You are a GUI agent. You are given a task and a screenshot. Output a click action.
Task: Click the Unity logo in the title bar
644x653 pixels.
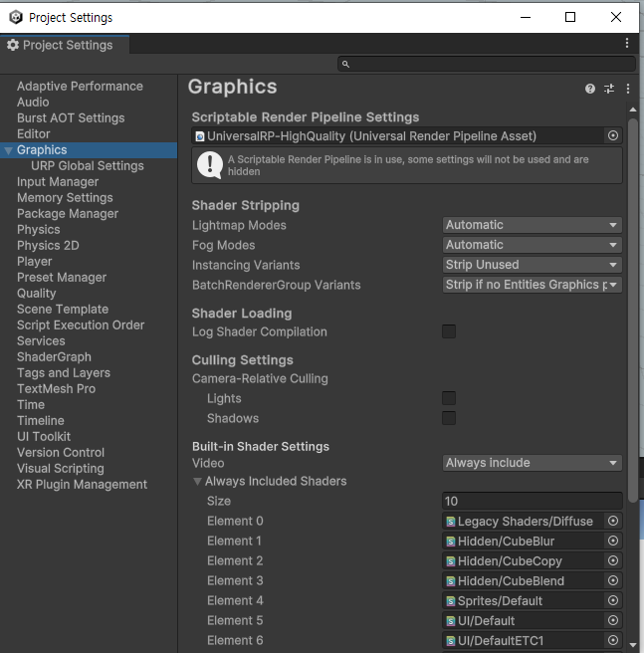tap(16, 17)
